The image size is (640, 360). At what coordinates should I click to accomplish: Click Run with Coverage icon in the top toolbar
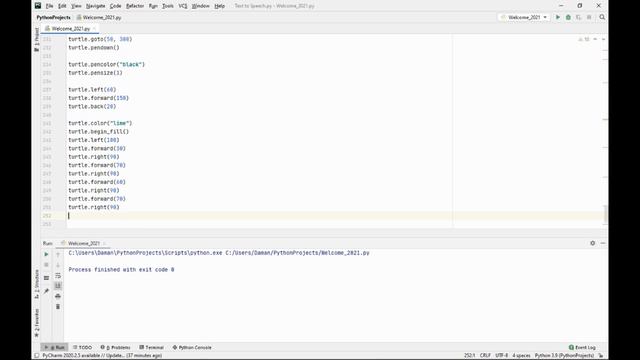coord(578,17)
